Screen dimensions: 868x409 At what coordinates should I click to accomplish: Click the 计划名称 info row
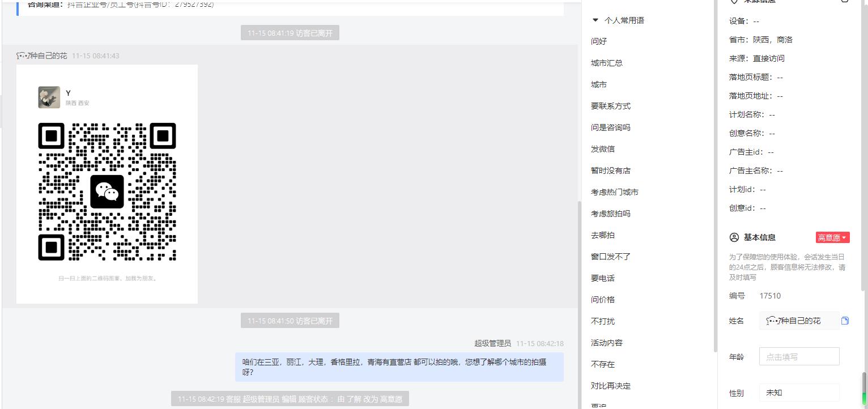(752, 114)
